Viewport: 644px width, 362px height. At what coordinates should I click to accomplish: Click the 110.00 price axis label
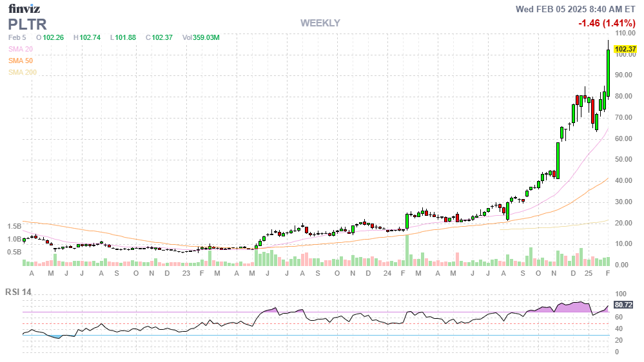[625, 33]
